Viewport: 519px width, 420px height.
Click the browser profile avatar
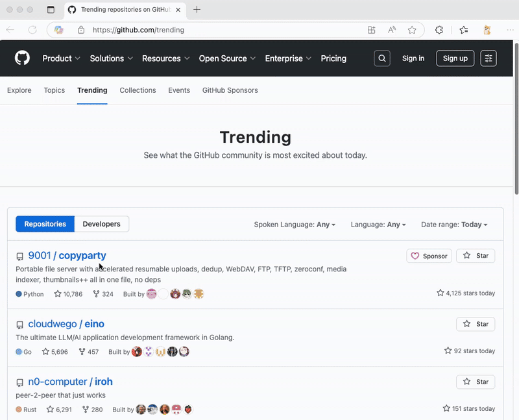tap(487, 30)
